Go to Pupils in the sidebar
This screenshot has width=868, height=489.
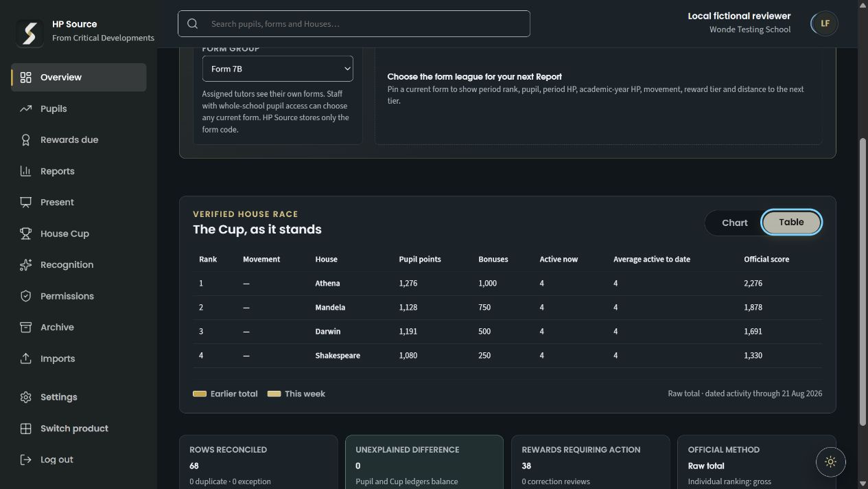(54, 109)
